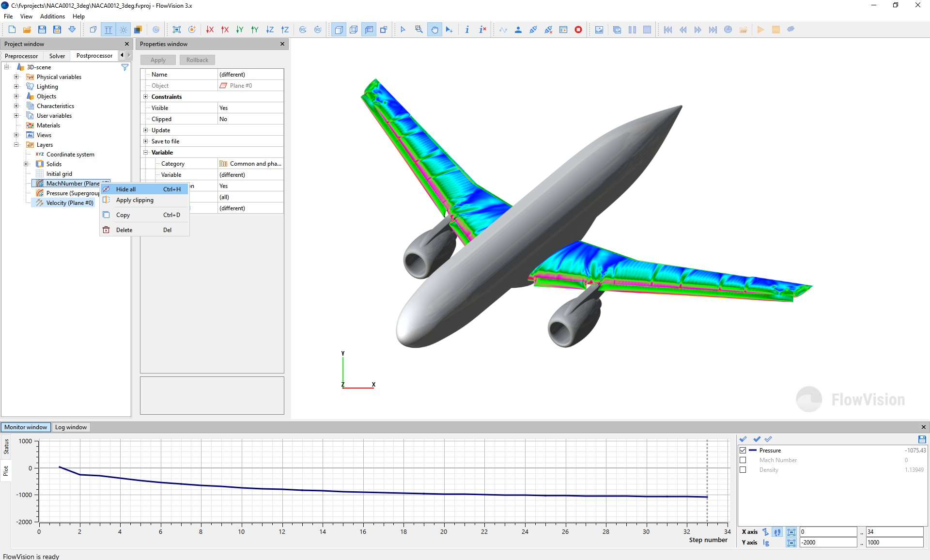Expand the Constraints property group

coord(145,97)
